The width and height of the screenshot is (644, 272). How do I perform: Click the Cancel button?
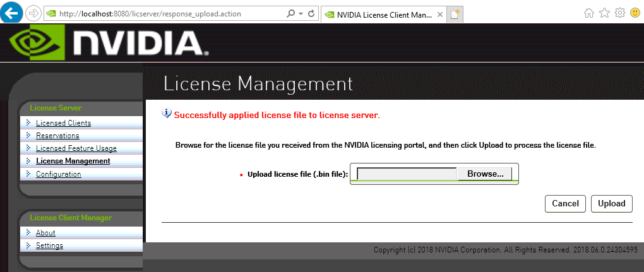(x=565, y=203)
